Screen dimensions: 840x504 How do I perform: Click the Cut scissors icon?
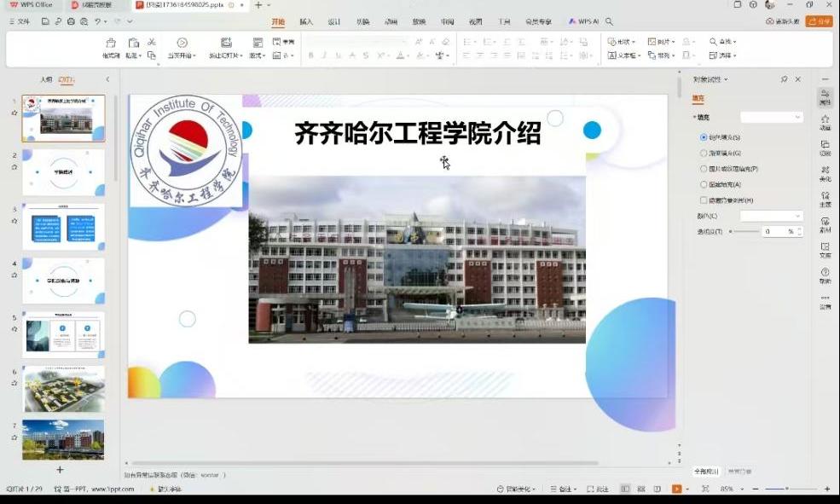[x=151, y=41]
